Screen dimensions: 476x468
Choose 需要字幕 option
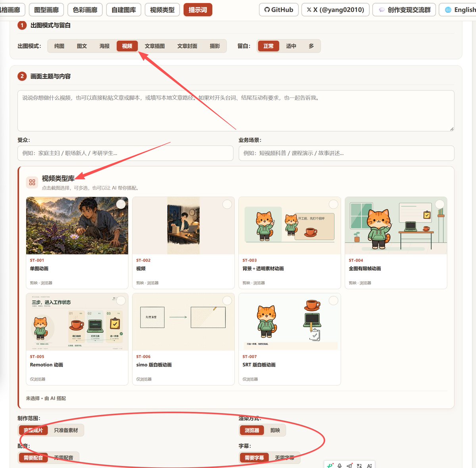(x=254, y=458)
